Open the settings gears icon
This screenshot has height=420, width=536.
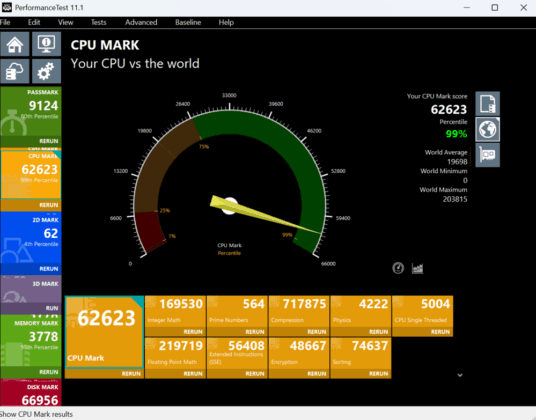click(x=46, y=71)
